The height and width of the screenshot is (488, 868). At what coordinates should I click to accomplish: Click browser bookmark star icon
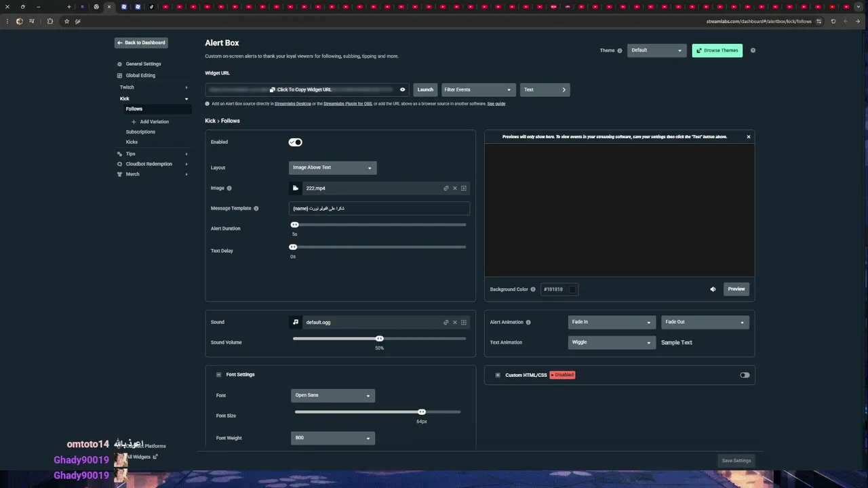(66, 22)
